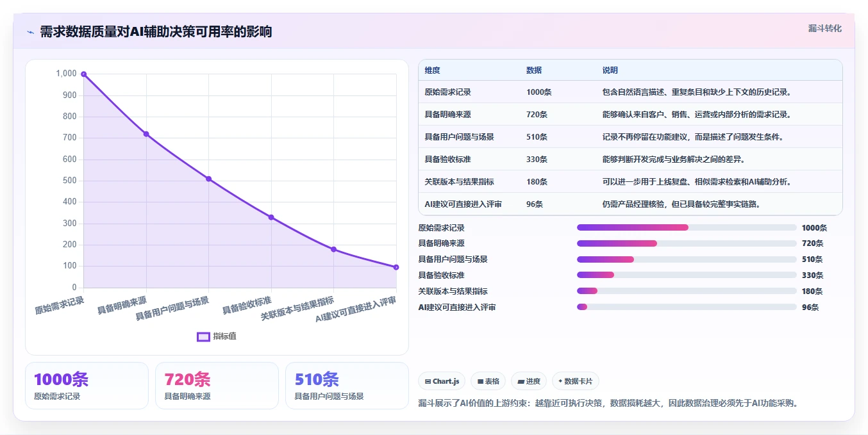
Task: Click the dashboard title 需求数据质量对AI辅助决策可用率的影响
Action: pos(156,32)
